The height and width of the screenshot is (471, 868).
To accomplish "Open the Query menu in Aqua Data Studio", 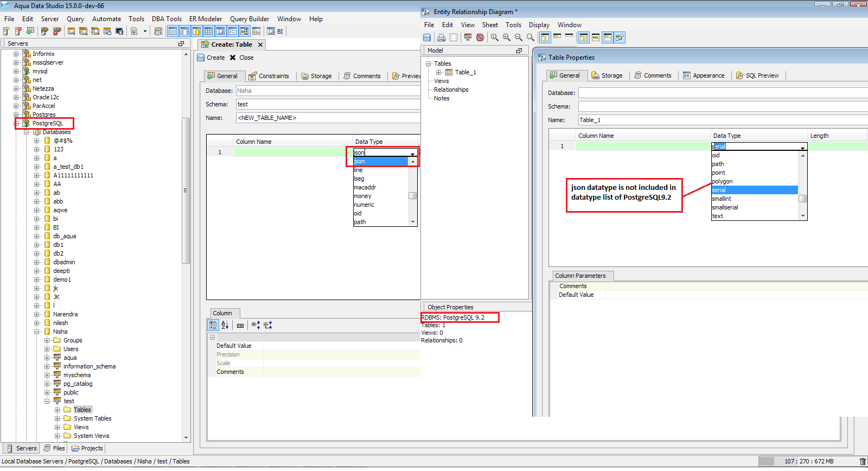I will pos(75,19).
